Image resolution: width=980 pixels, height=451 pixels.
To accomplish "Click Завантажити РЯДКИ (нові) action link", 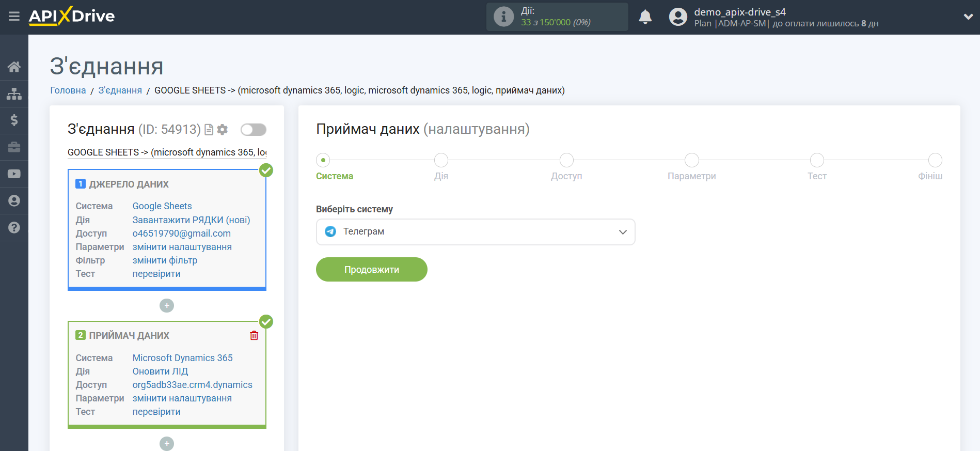I will tap(192, 220).
